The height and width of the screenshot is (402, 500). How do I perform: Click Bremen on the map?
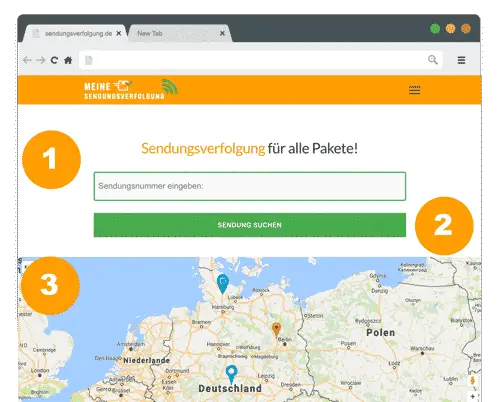[x=201, y=322]
